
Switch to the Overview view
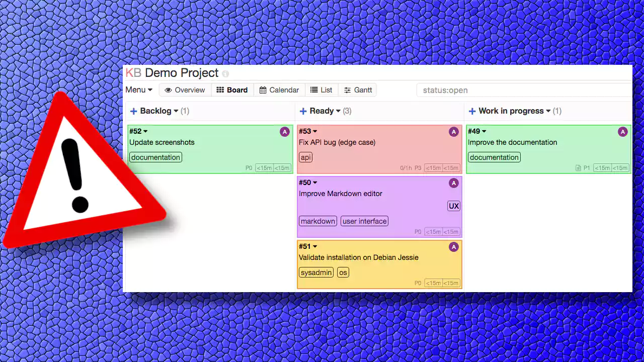(x=185, y=90)
